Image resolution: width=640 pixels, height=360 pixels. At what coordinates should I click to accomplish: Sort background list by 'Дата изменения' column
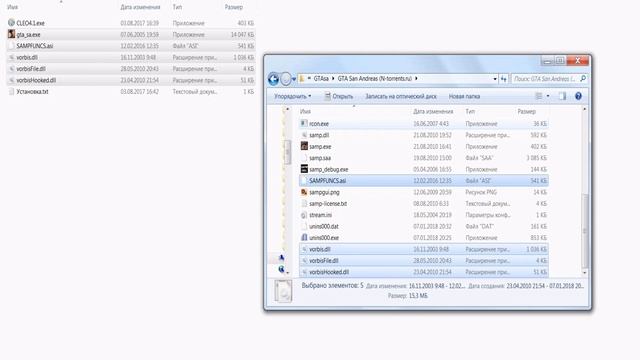click(140, 7)
